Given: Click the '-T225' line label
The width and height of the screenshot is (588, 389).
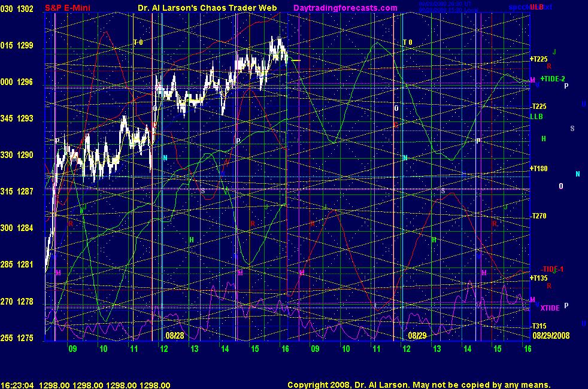Looking at the screenshot, I should tap(538, 107).
